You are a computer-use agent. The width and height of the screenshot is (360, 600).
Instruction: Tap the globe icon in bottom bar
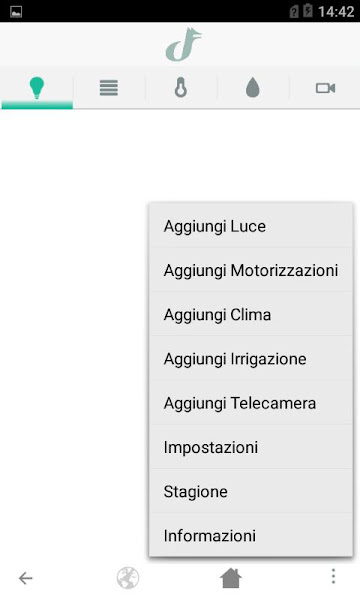pyautogui.click(x=128, y=578)
